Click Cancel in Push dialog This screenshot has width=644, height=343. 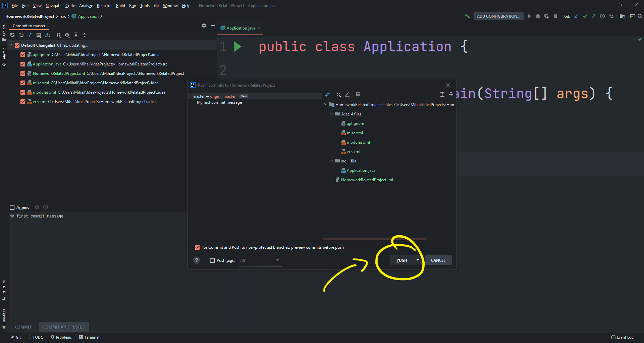438,260
